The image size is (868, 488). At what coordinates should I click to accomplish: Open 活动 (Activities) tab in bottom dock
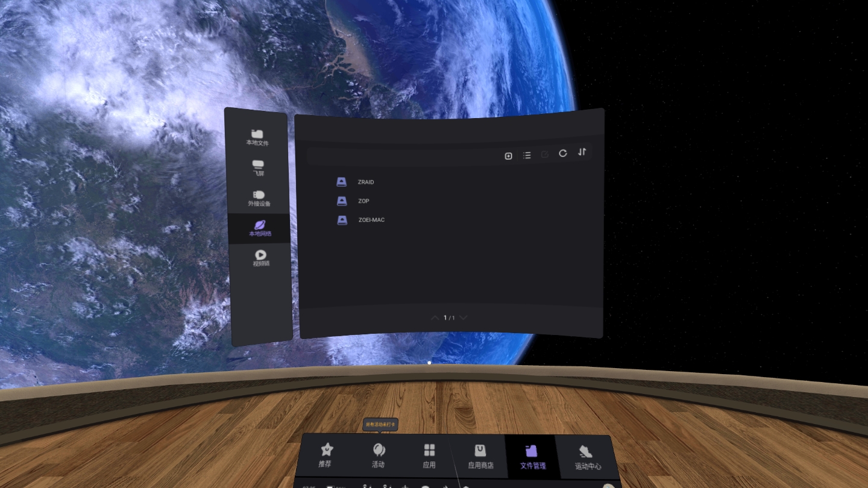pyautogui.click(x=378, y=455)
